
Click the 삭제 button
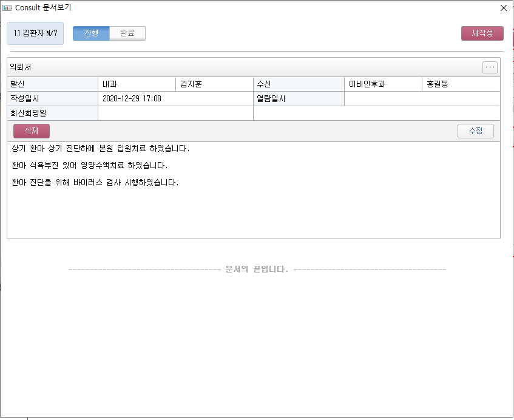point(32,131)
